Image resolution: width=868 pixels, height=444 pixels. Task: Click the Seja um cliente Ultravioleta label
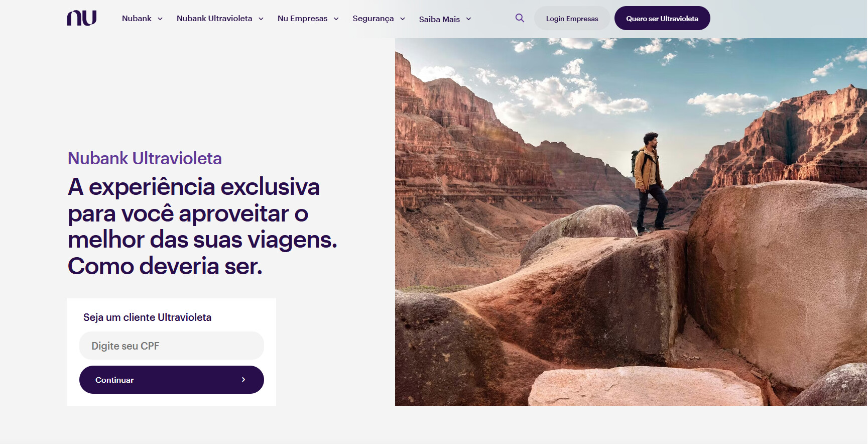(147, 317)
